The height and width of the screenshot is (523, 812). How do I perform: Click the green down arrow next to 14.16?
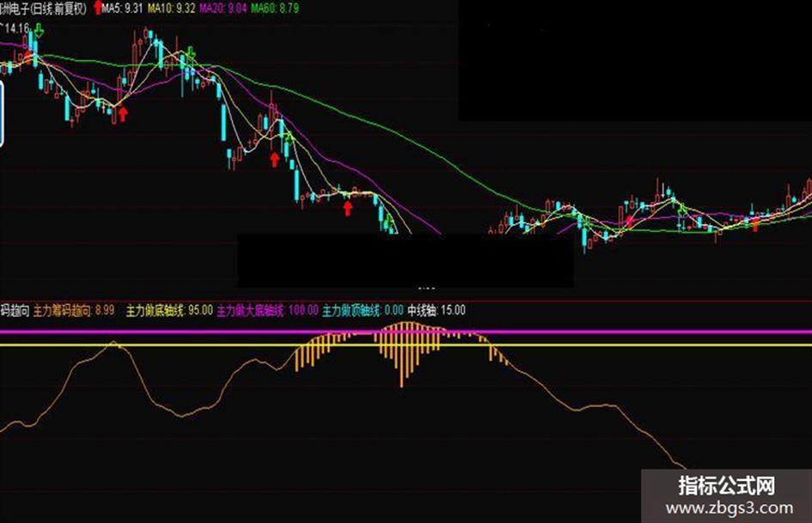pos(39,31)
